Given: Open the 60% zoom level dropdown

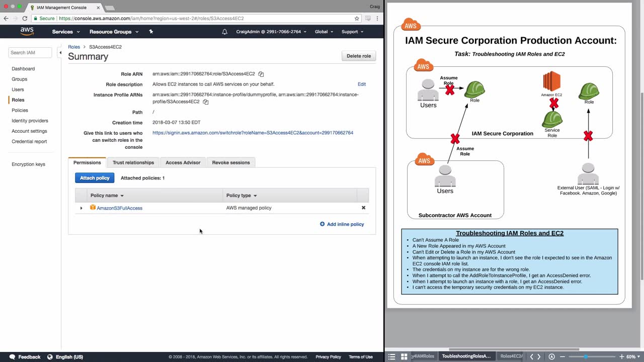Looking at the screenshot, I should click(x=633, y=356).
